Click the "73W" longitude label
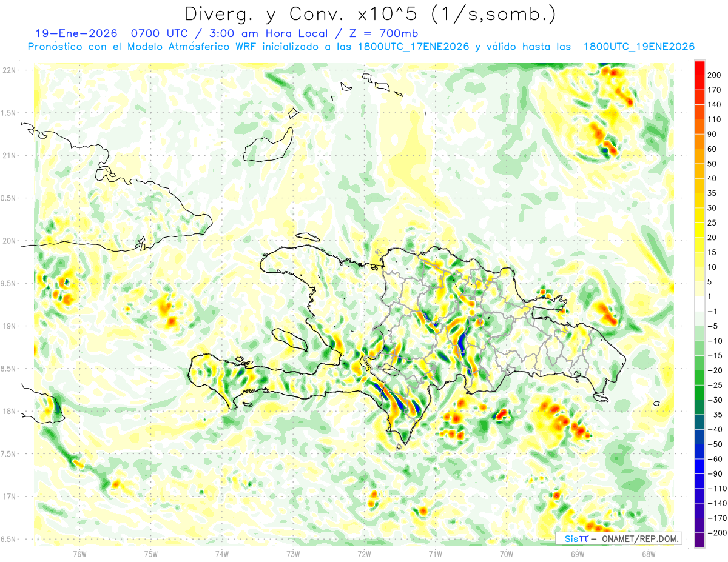This screenshot has width=728, height=562. [x=293, y=553]
